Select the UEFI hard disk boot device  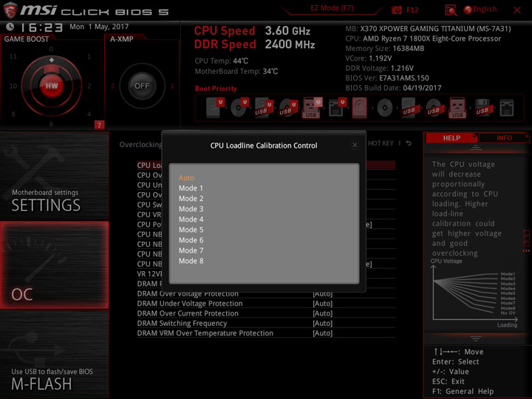point(215,108)
